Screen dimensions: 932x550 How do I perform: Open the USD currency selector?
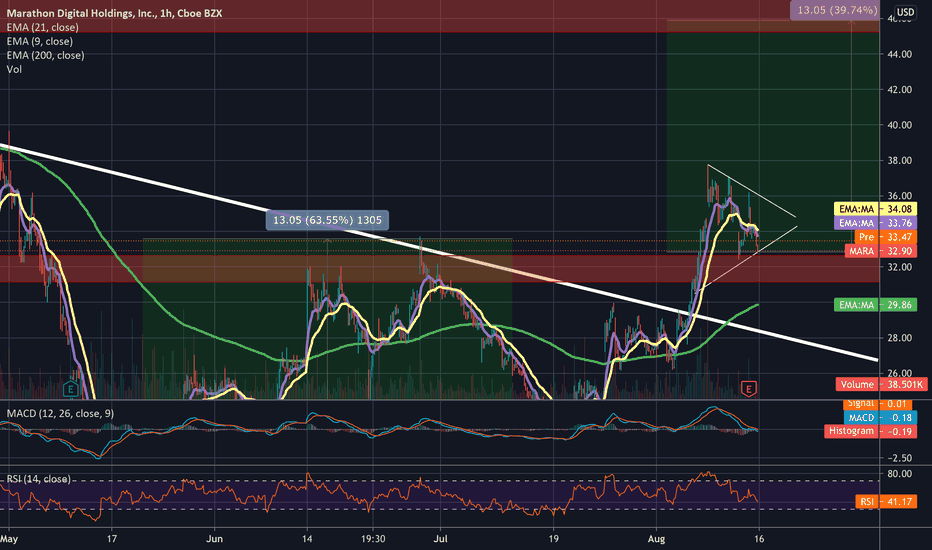point(905,12)
